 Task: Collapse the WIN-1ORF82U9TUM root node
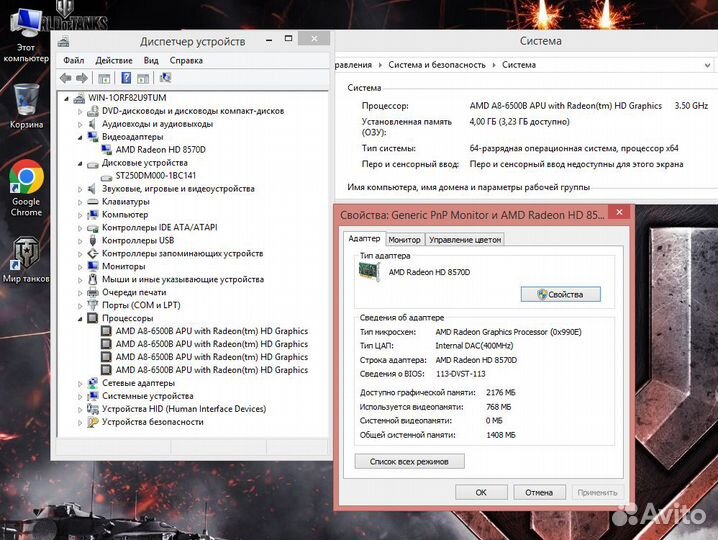click(67, 98)
